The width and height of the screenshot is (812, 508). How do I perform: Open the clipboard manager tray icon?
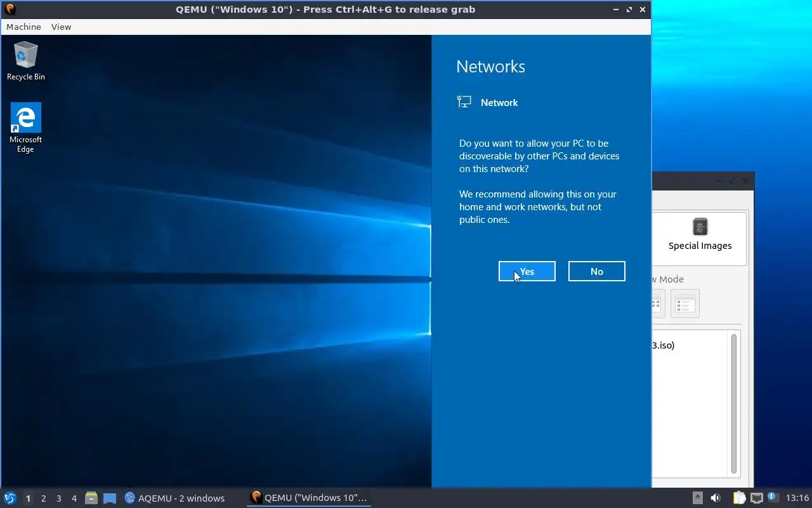click(x=739, y=498)
